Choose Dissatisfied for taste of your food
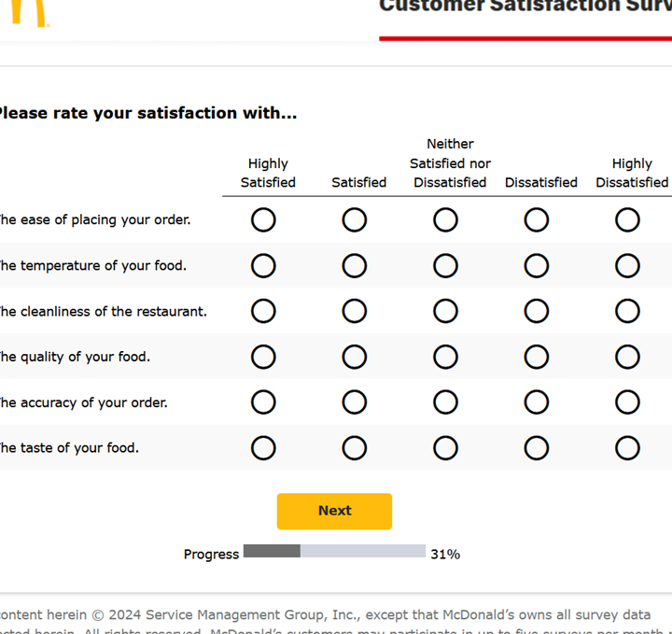This screenshot has width=672, height=634. [x=537, y=448]
